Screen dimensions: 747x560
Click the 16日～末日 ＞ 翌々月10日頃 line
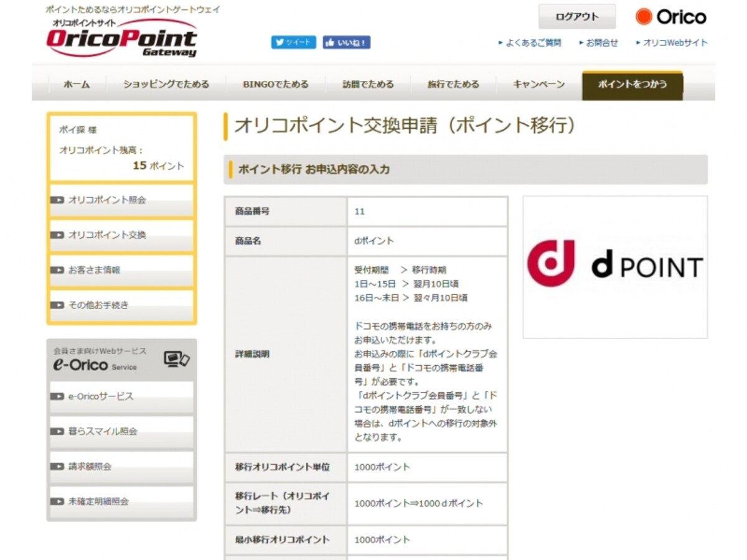[411, 298]
